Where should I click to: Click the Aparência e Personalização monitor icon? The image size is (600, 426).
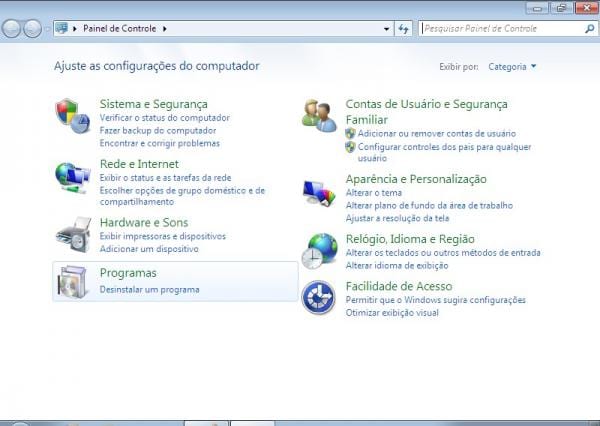pyautogui.click(x=319, y=194)
